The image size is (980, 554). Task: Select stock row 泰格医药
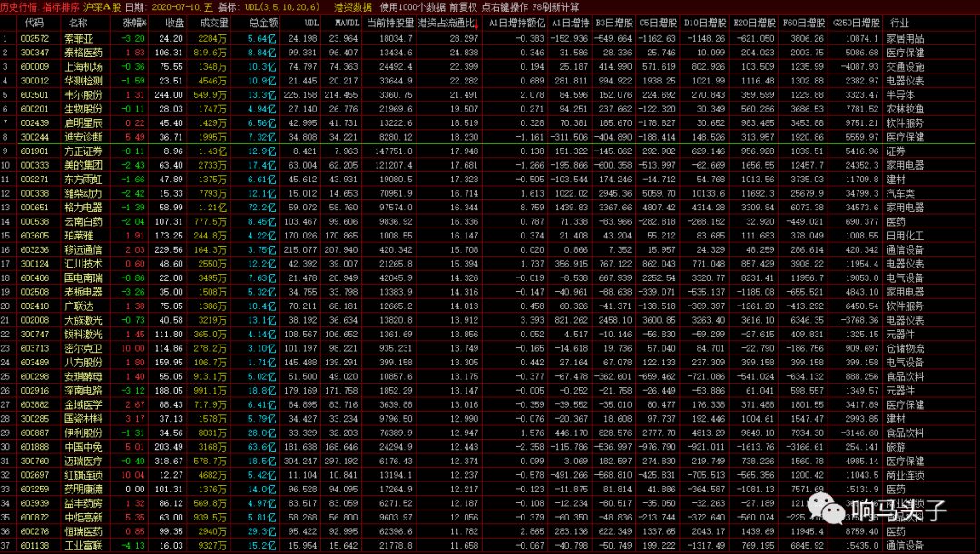point(487,53)
